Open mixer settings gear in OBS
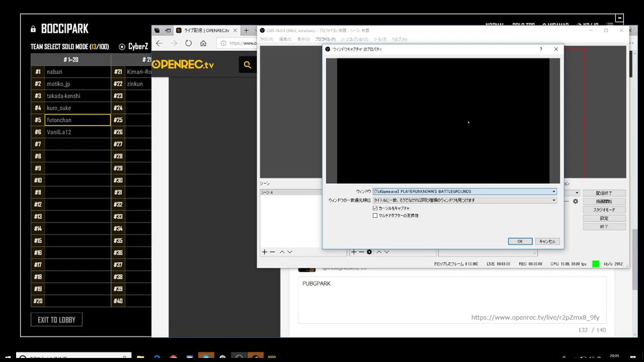Image resolution: width=644 pixels, height=362 pixels. [x=576, y=201]
